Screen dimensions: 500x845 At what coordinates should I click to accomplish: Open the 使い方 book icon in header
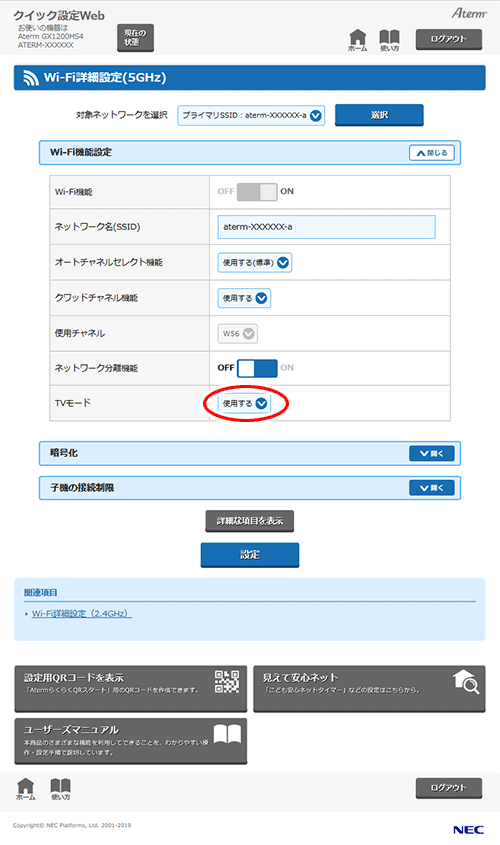(x=389, y=40)
